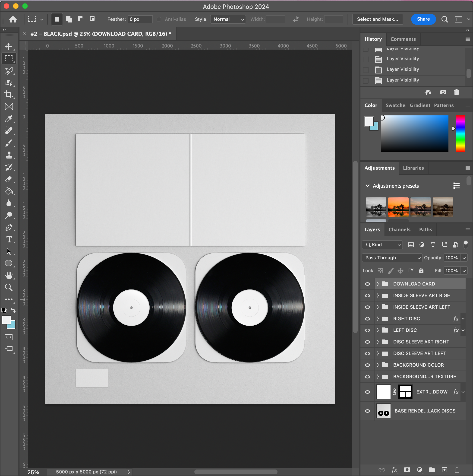473x476 pixels.
Task: Open the Pass Through blend mode dropdown
Action: coord(392,258)
